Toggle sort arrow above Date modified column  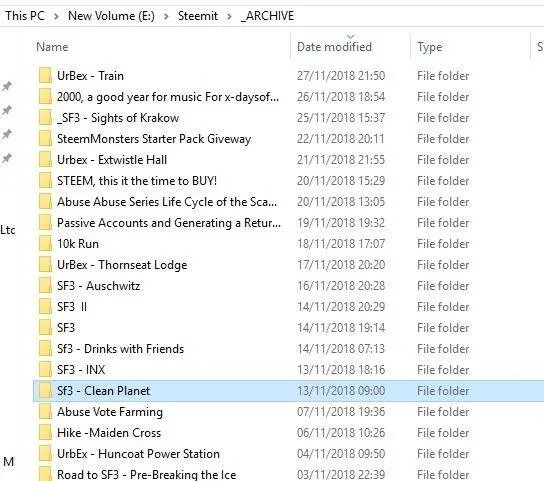350,36
